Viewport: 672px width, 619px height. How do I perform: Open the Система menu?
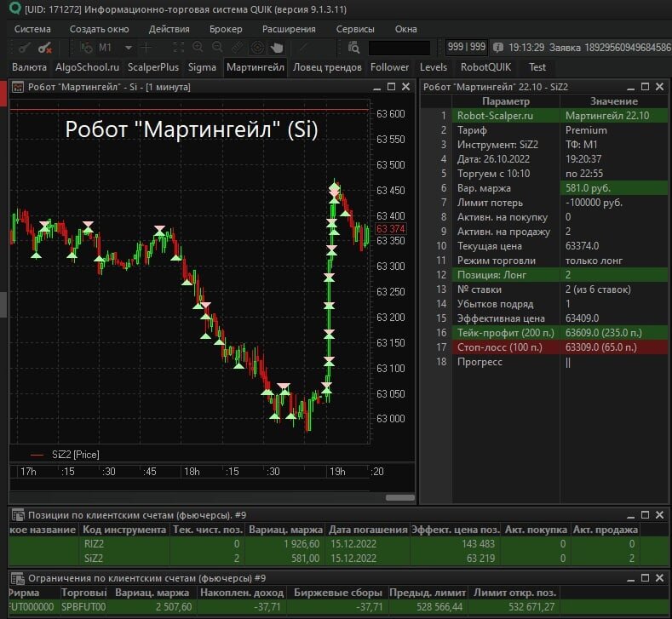click(32, 29)
